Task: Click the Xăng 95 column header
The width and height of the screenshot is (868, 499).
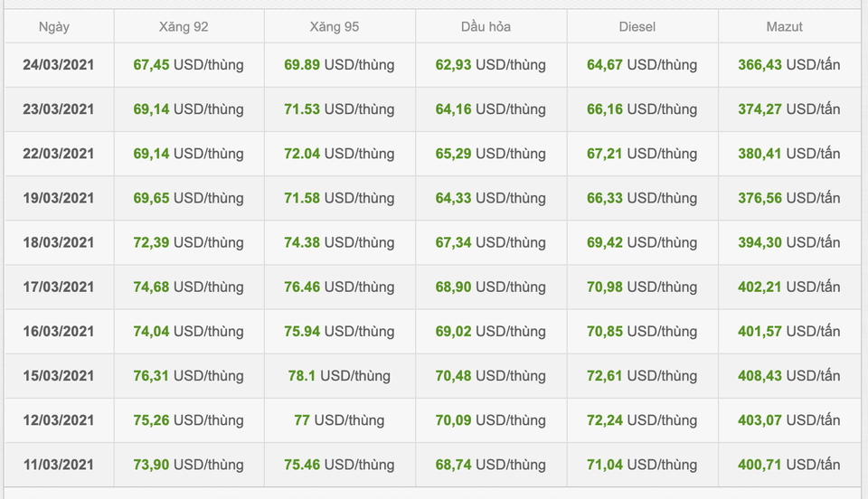Action: click(335, 26)
